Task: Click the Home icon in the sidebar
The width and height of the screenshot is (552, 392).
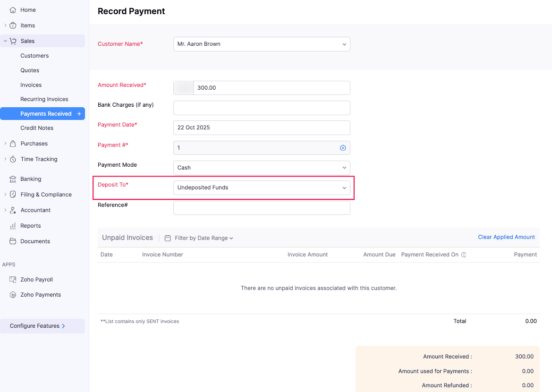Action: pyautogui.click(x=11, y=9)
